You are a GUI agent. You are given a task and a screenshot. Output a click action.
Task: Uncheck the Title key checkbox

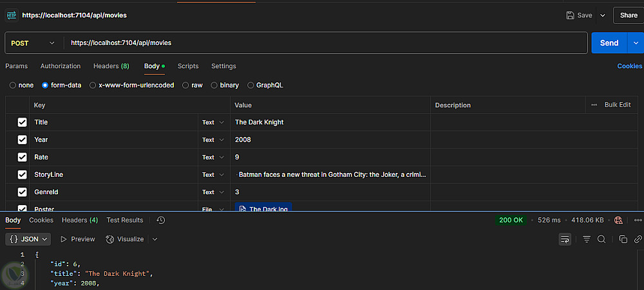[x=23, y=122]
